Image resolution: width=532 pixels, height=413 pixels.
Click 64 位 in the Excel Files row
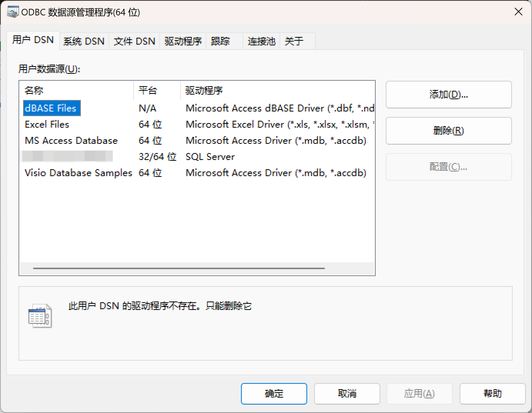(150, 125)
